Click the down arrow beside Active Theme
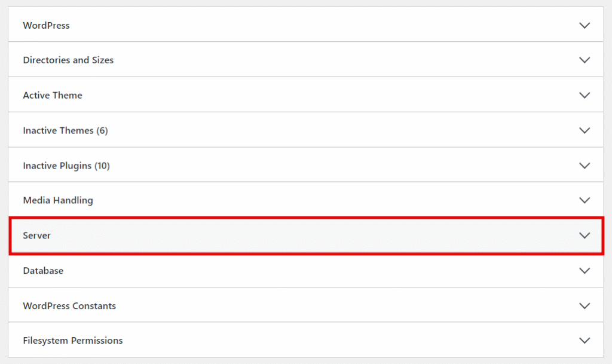The width and height of the screenshot is (612, 364). click(585, 95)
